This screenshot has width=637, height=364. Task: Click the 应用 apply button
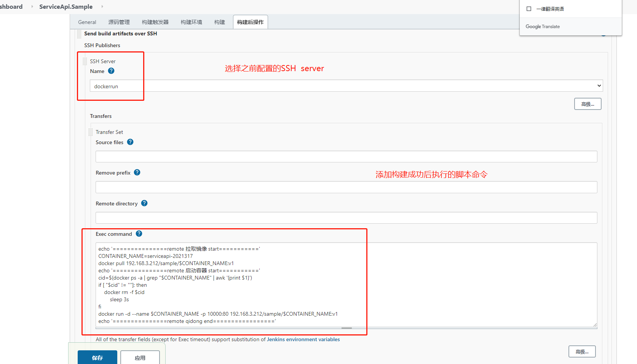click(140, 358)
